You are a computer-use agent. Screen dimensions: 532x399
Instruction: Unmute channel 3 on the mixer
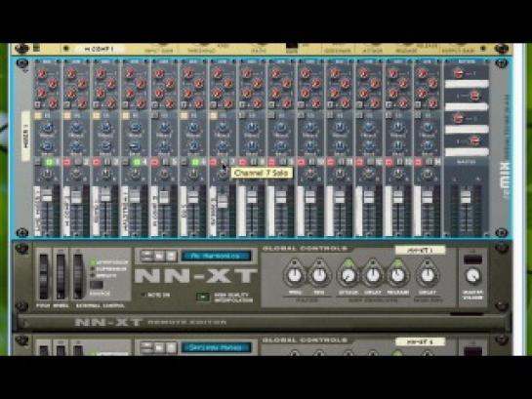pos(96,162)
